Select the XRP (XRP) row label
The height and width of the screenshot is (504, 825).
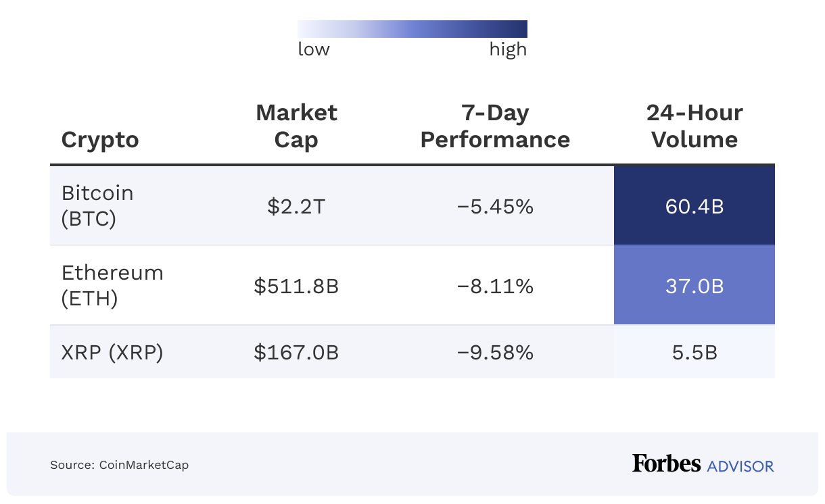(x=112, y=353)
